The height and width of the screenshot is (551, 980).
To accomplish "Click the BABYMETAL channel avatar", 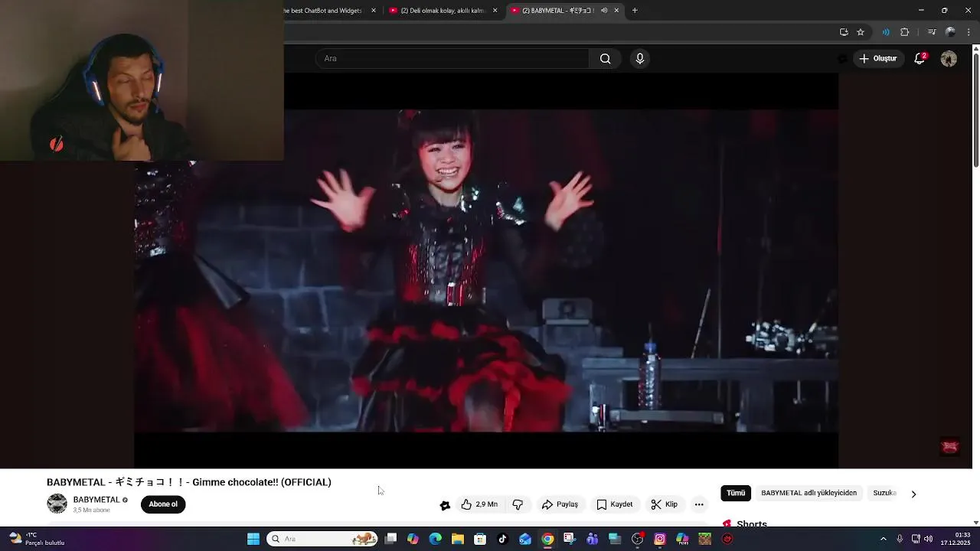I will coord(57,504).
